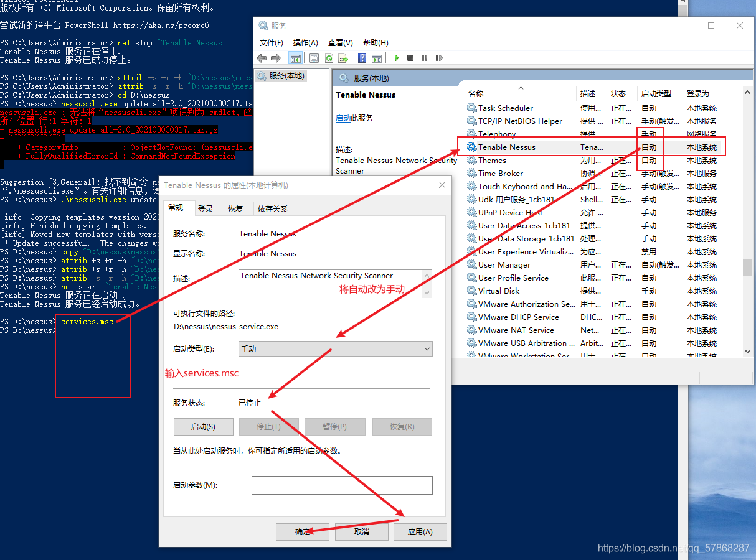
Task: Click the description box scroll-down arrow
Action: [x=427, y=292]
